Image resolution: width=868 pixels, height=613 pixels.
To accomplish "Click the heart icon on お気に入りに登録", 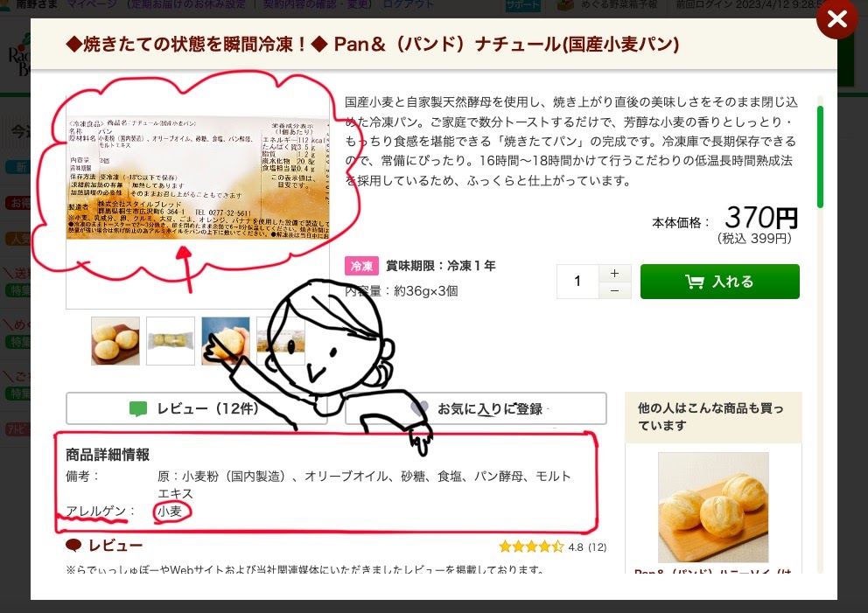I will tap(420, 408).
